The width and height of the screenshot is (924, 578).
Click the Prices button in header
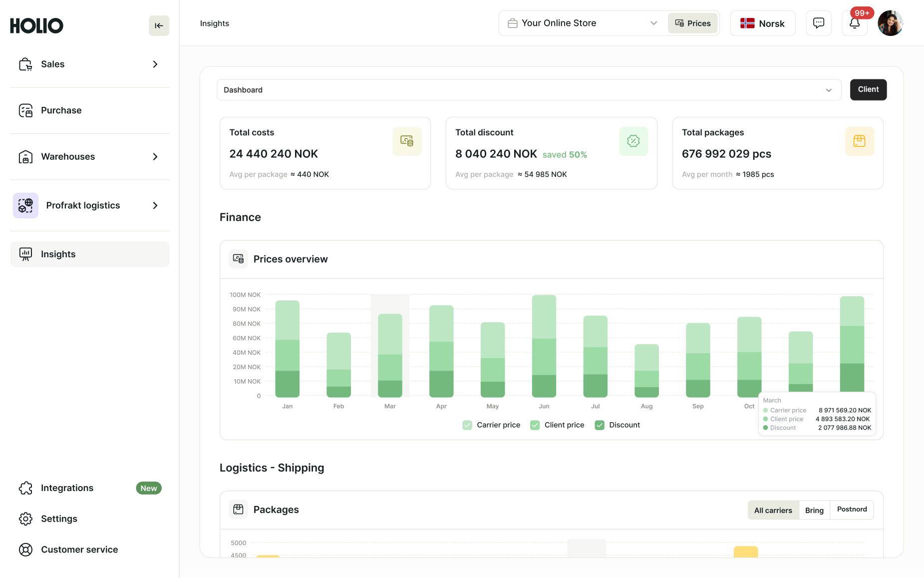point(692,23)
